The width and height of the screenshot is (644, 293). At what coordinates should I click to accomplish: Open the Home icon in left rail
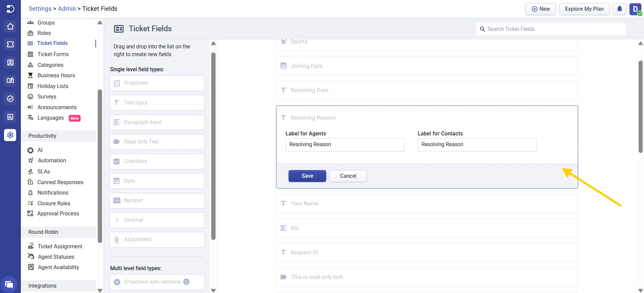[10, 27]
